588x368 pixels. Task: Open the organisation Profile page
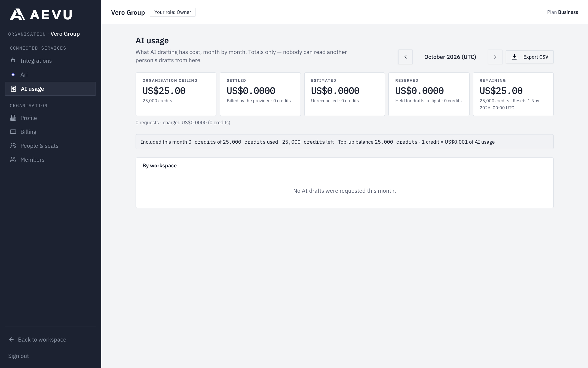(50, 118)
